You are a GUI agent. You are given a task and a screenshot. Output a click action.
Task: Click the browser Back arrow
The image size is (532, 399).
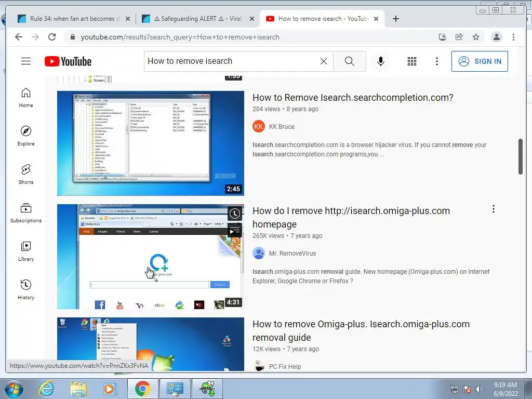click(19, 37)
